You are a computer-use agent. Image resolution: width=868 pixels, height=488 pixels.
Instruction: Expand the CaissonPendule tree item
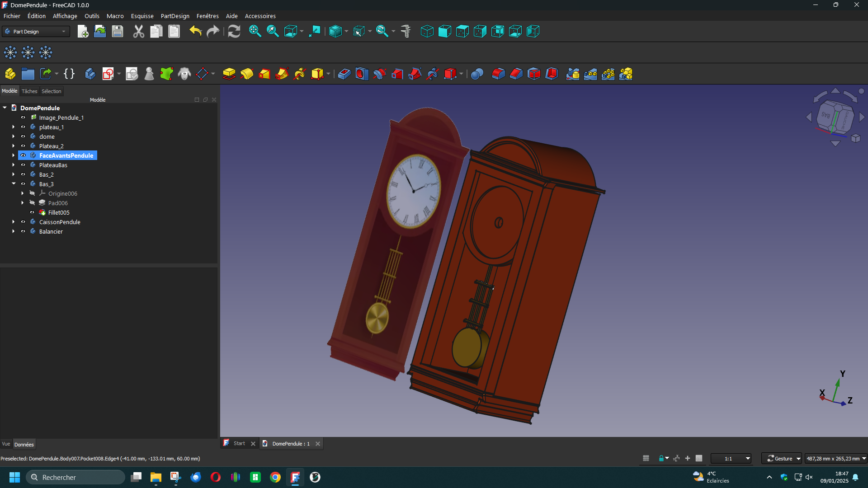point(14,222)
